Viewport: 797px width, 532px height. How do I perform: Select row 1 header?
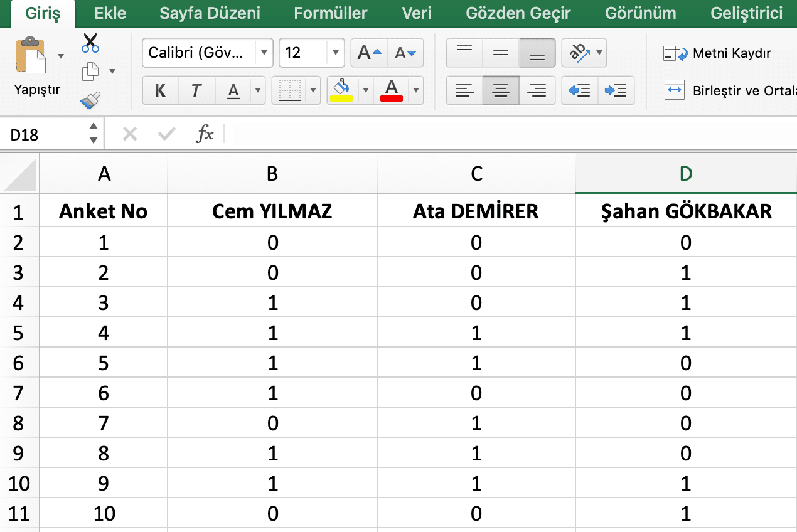pos(19,212)
